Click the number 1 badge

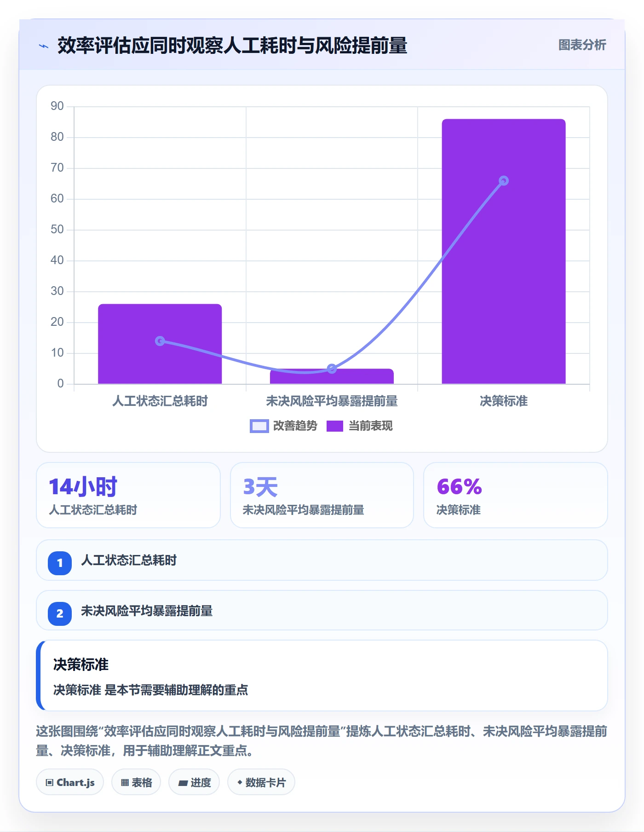tap(60, 563)
